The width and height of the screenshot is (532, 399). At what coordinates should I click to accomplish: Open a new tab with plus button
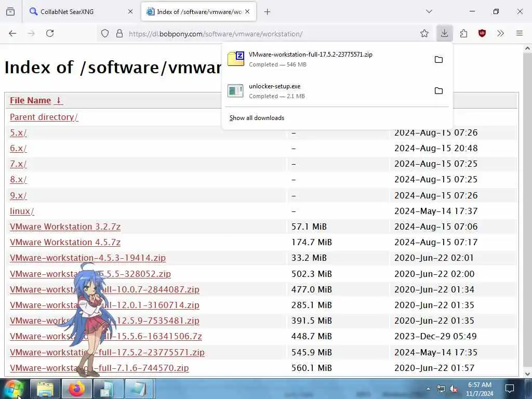[268, 12]
